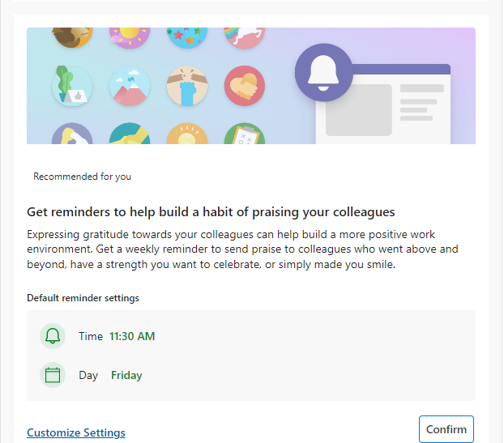Viewport: 504px width, 443px height.
Task: Click the clipboard checklist badge icon
Action: pyautogui.click(x=245, y=135)
